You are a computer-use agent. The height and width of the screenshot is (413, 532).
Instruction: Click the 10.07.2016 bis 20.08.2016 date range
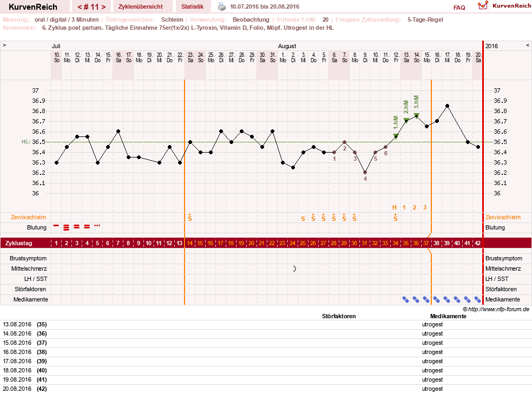pos(265,6)
